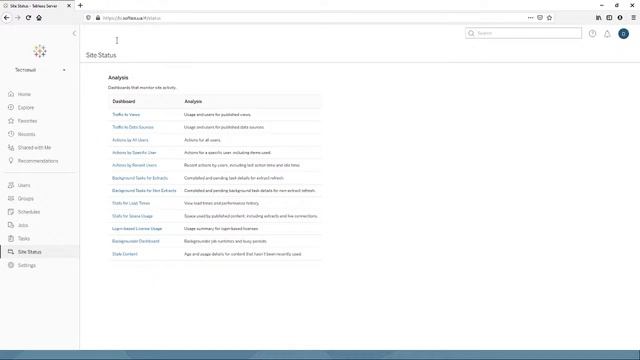Click the site security padlock icon

click(98, 18)
